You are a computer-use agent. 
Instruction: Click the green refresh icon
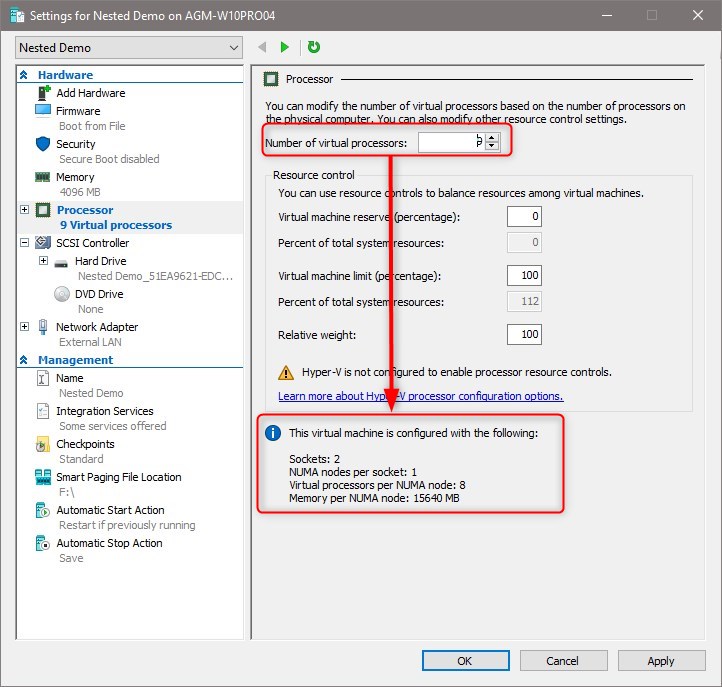[314, 47]
